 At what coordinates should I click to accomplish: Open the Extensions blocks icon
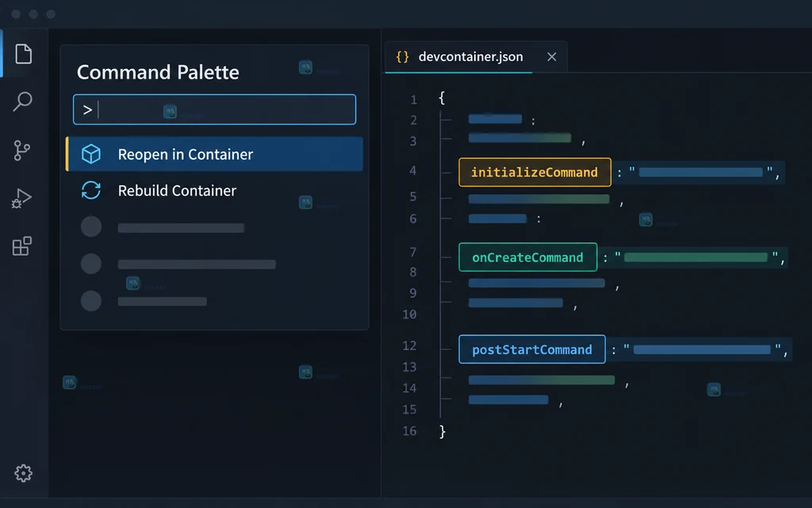(x=21, y=246)
